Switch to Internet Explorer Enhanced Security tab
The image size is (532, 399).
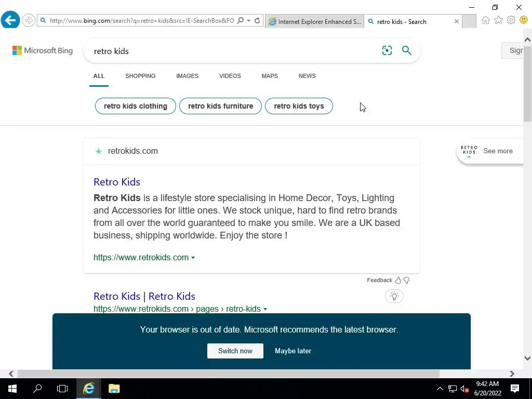(314, 21)
